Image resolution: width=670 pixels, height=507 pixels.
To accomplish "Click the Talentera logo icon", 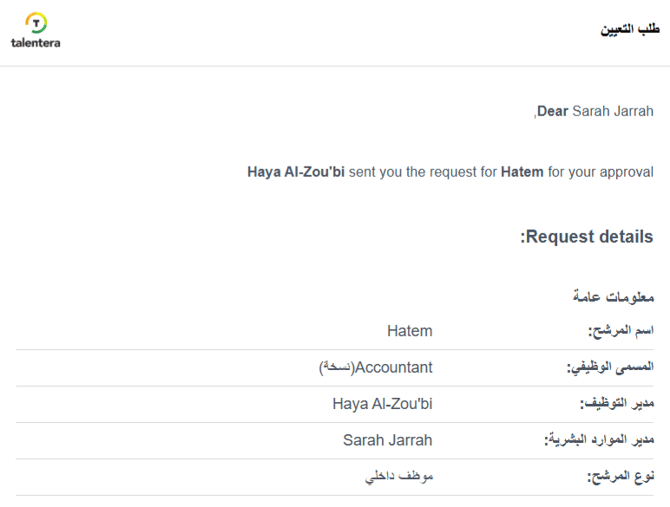I will point(36,22).
